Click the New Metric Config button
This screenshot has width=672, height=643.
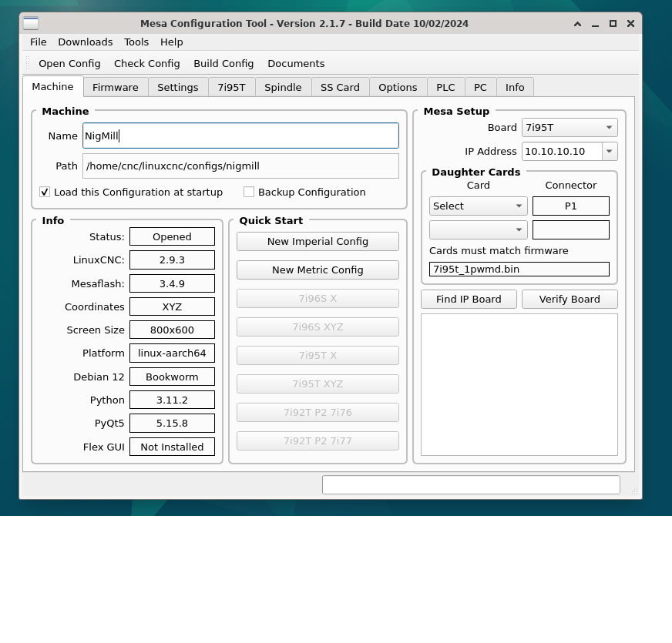tap(318, 270)
